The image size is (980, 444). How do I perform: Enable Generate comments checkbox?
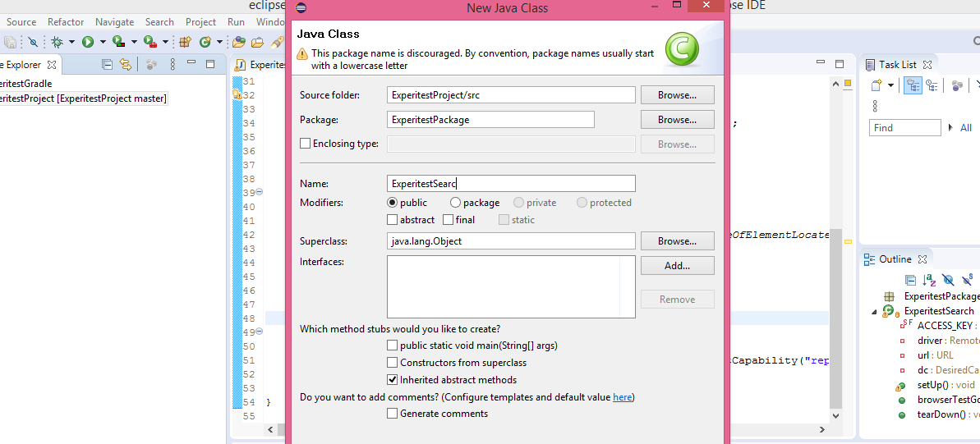coord(393,414)
